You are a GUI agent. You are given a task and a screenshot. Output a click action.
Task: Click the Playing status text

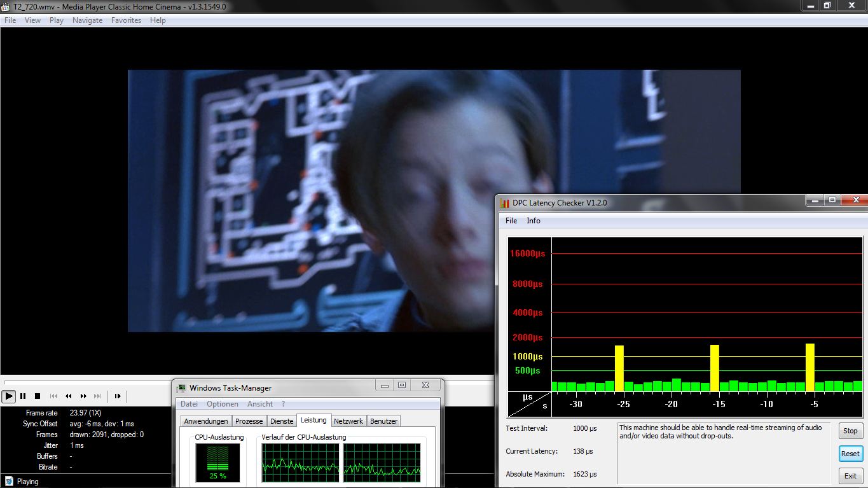(27, 482)
